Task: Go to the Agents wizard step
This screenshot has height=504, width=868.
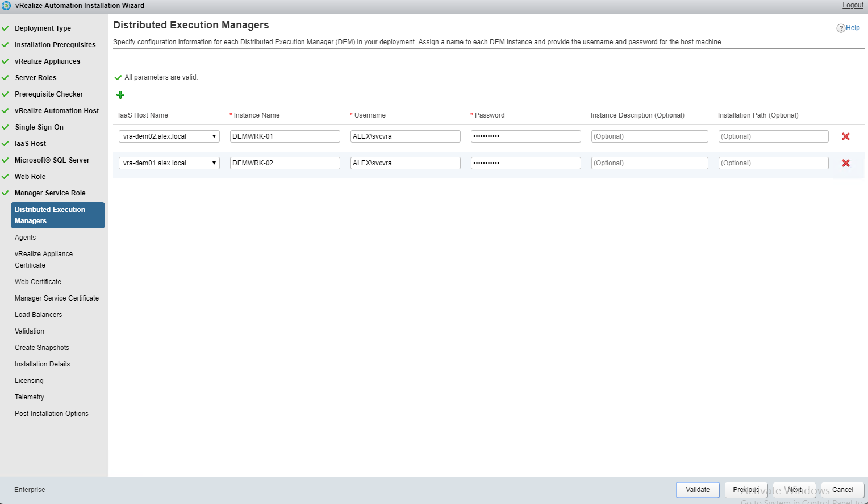Action: click(25, 238)
